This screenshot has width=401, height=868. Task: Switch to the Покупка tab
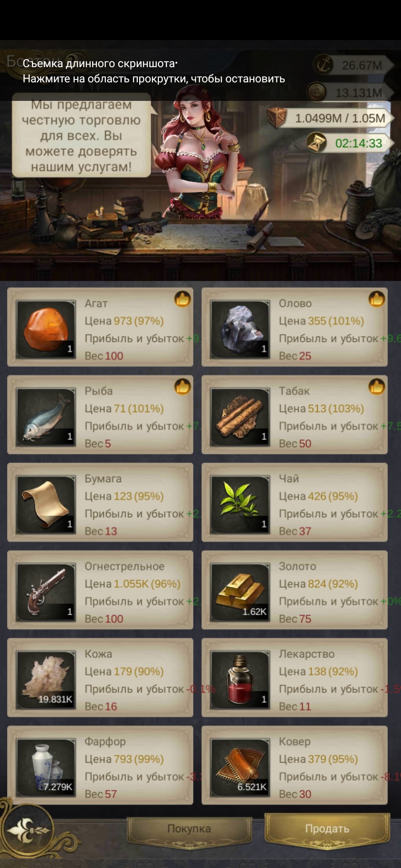point(189,829)
